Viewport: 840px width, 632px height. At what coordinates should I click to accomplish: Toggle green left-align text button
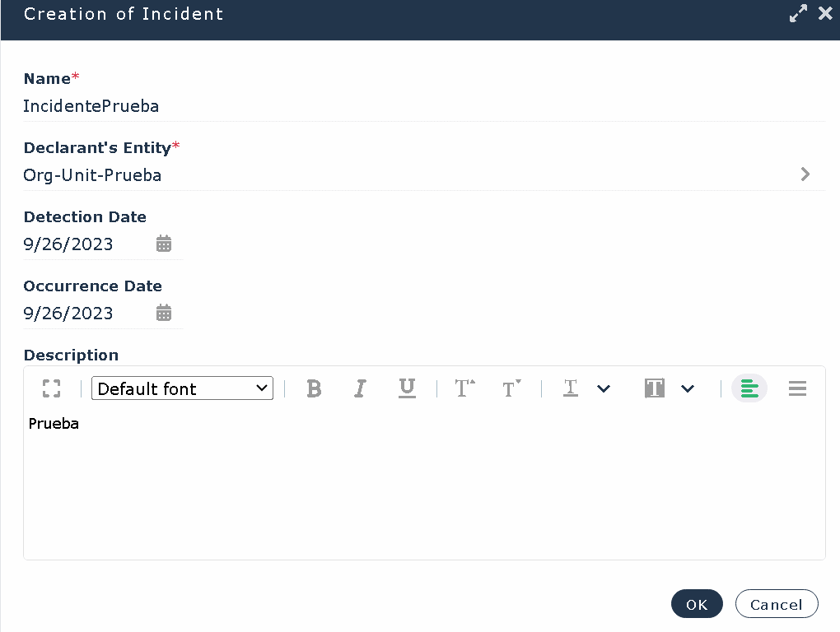749,388
